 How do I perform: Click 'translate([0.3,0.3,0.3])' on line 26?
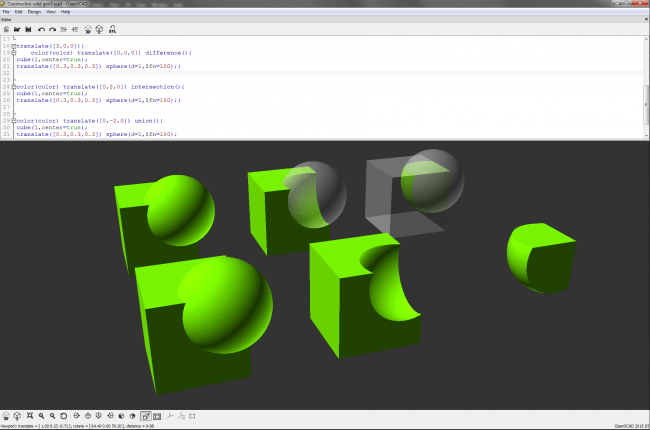pyautogui.click(x=59, y=100)
